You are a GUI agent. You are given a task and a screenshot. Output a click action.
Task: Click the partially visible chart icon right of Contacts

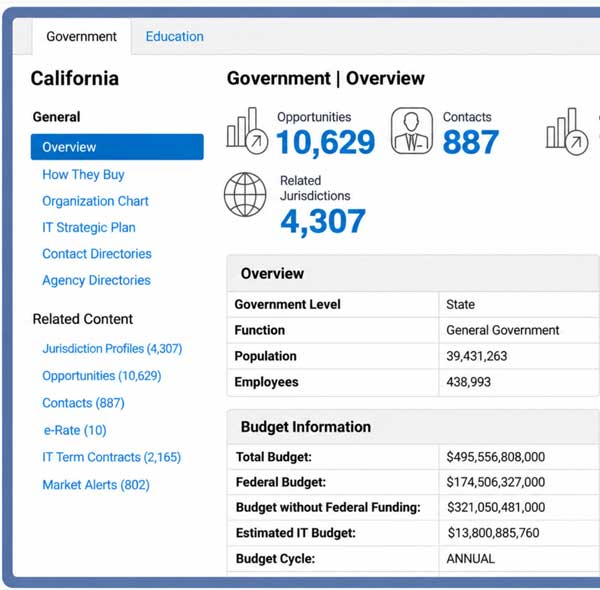click(x=567, y=131)
